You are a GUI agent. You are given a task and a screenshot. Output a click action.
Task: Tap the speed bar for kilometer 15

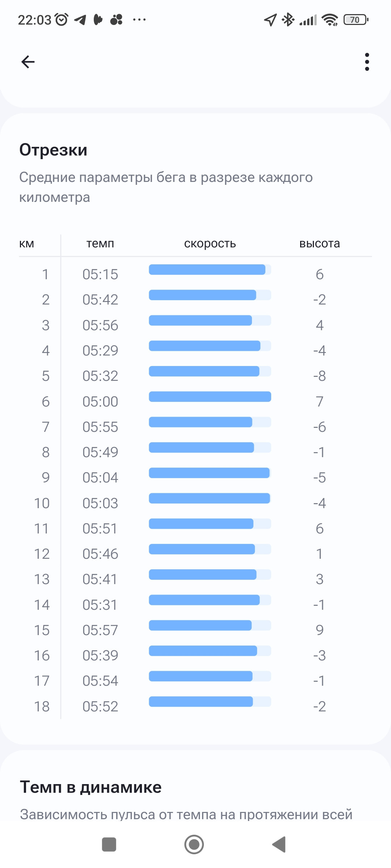click(x=210, y=625)
